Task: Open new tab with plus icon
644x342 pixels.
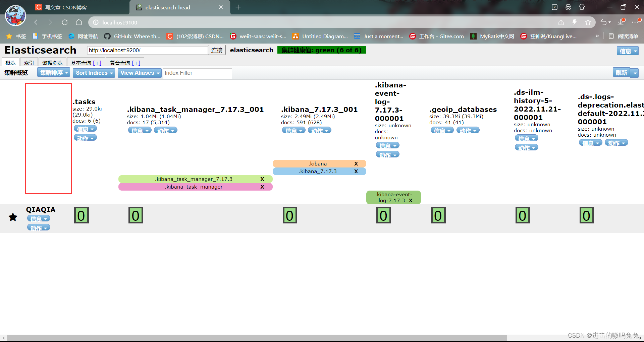Action: [238, 7]
